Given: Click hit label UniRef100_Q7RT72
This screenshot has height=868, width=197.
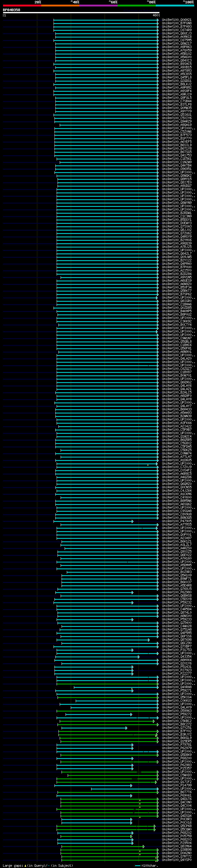Looking at the screenshot, I should [176, 857].
